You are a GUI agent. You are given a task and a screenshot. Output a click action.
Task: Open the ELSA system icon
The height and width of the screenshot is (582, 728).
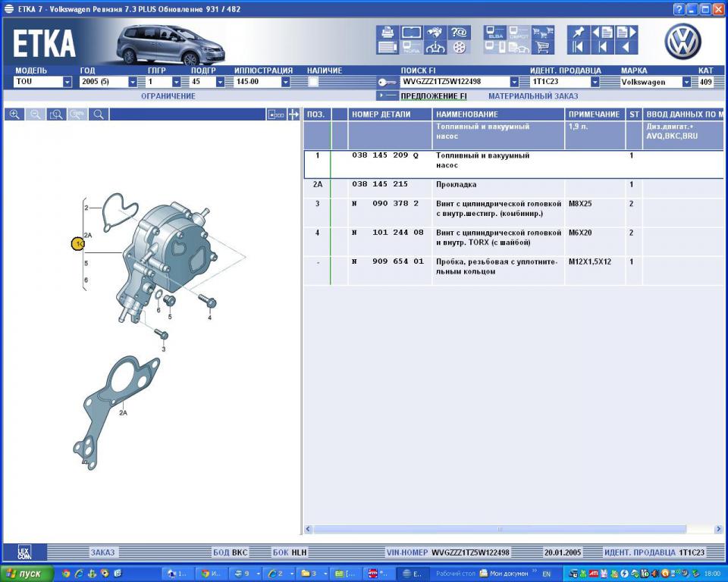495,33
